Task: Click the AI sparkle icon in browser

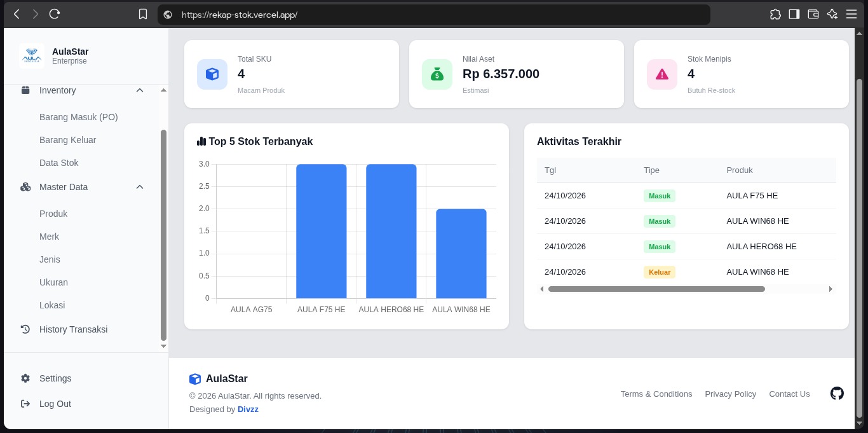Action: 832,14
